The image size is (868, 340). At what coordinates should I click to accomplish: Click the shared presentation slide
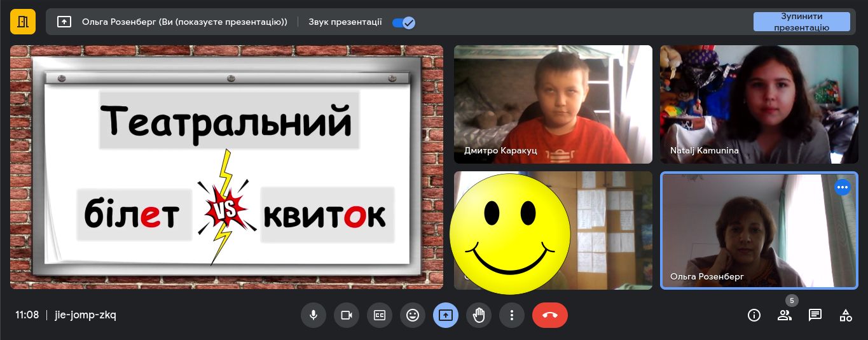click(226, 167)
